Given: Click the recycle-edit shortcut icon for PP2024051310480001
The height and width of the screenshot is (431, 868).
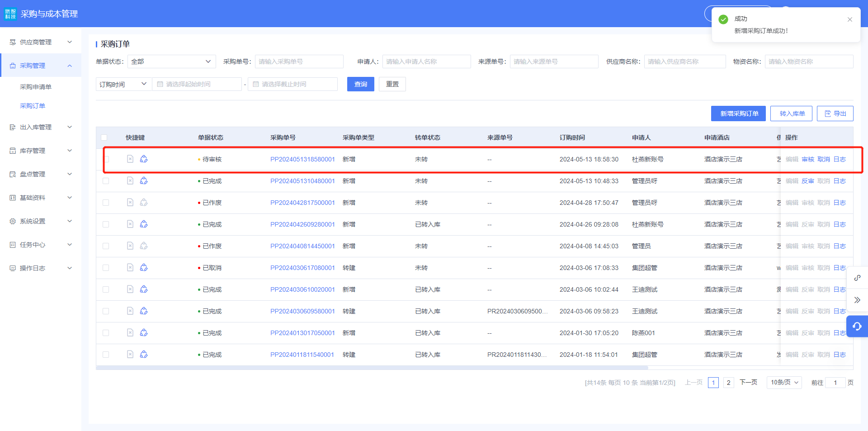Looking at the screenshot, I should 144,180.
